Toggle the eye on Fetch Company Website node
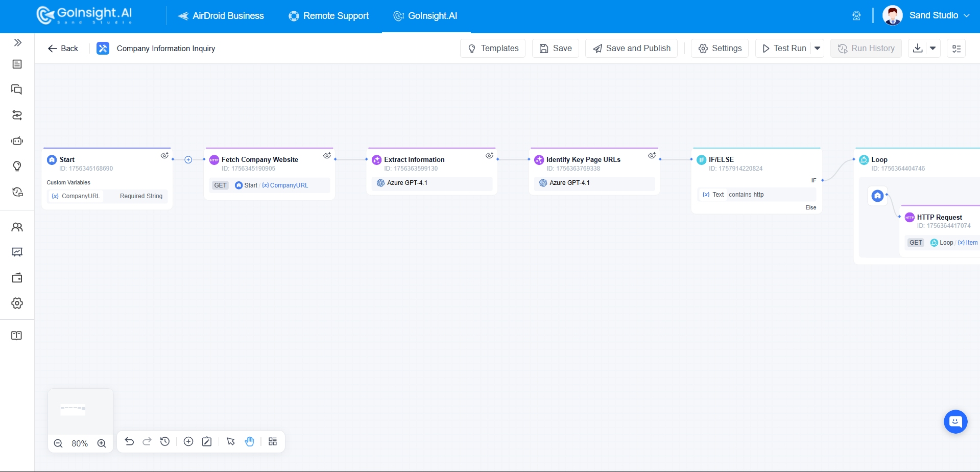This screenshot has height=472, width=980. (x=327, y=155)
